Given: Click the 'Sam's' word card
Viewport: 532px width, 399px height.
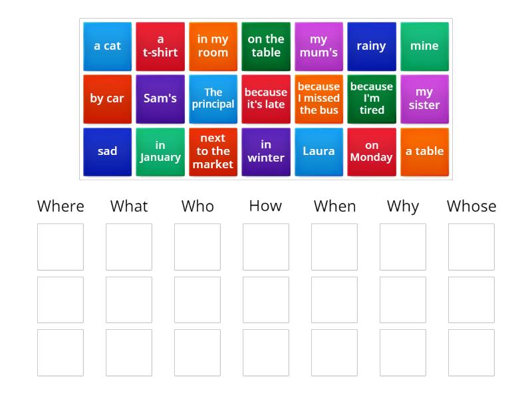Looking at the screenshot, I should point(160,98).
